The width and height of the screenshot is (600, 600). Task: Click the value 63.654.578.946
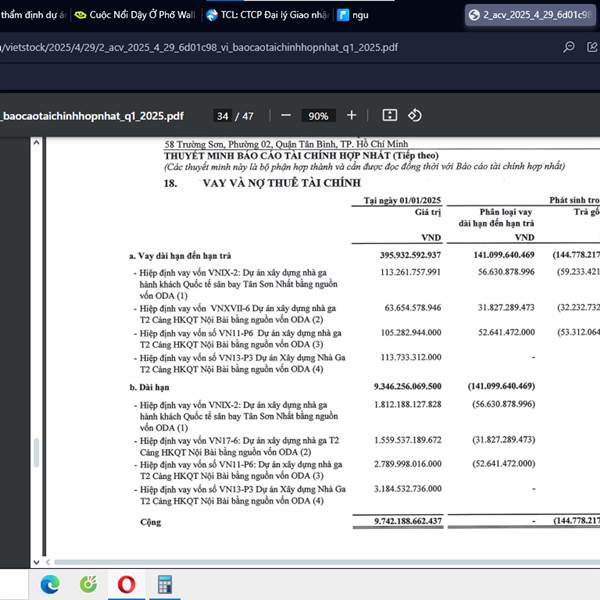tap(413, 308)
